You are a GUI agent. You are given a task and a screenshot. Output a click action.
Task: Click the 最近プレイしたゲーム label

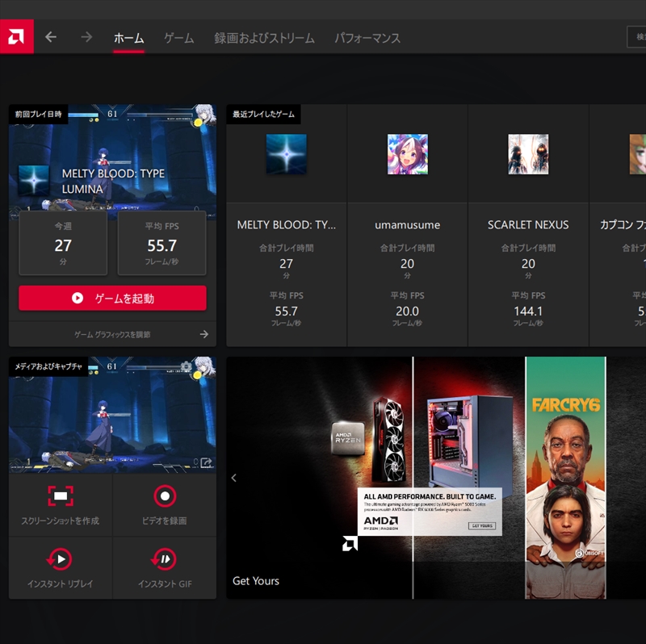(264, 114)
